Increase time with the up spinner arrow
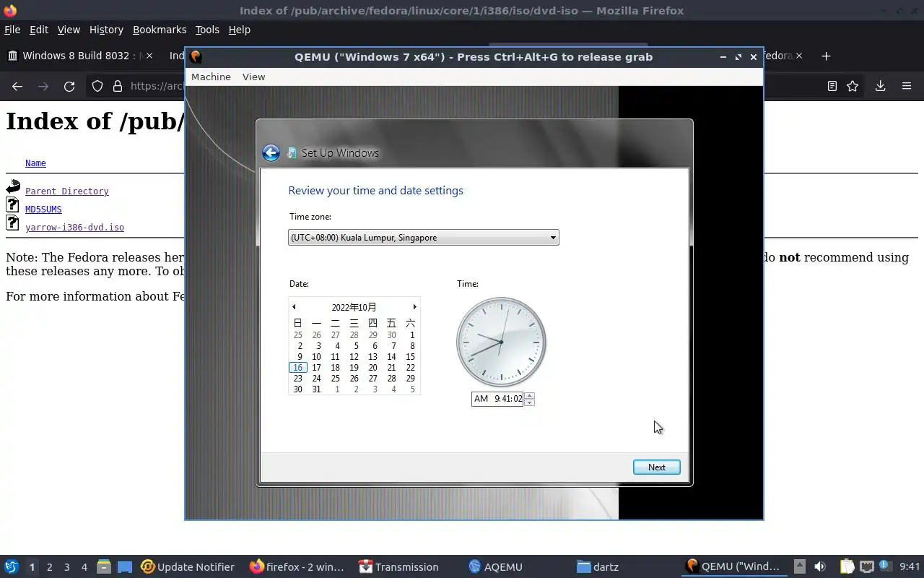The image size is (924, 578). pos(529,395)
